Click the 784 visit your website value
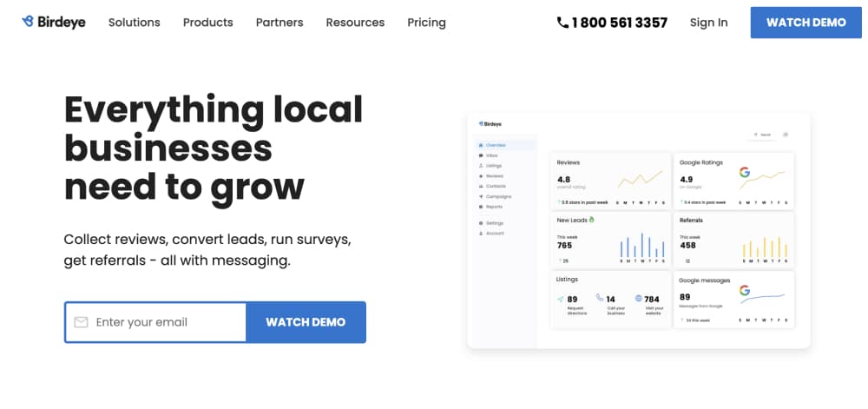868x409 pixels. 652,300
